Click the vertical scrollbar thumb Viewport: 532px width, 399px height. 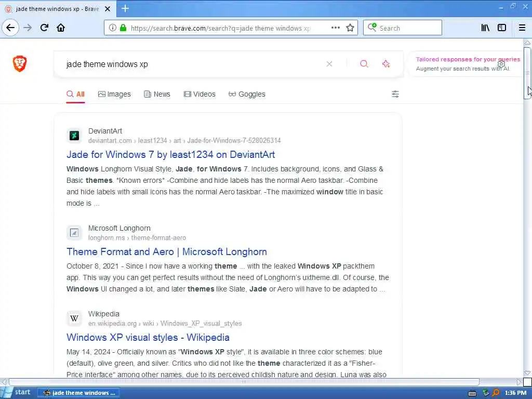click(527, 73)
